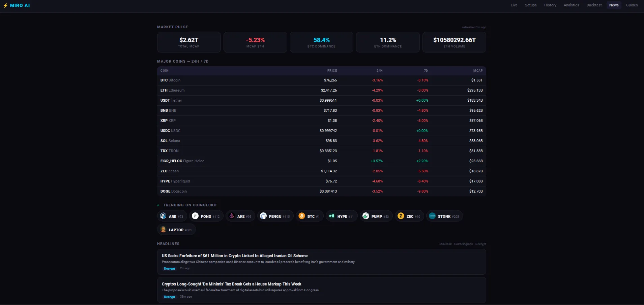Open the PUMP trending coin icon
The image size is (644, 305).
click(366, 216)
